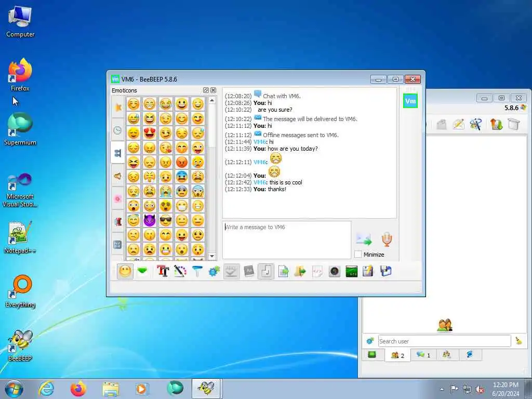The image size is (532, 399).
Task: Click the 'how are you today?' message
Action: pyautogui.click(x=292, y=149)
